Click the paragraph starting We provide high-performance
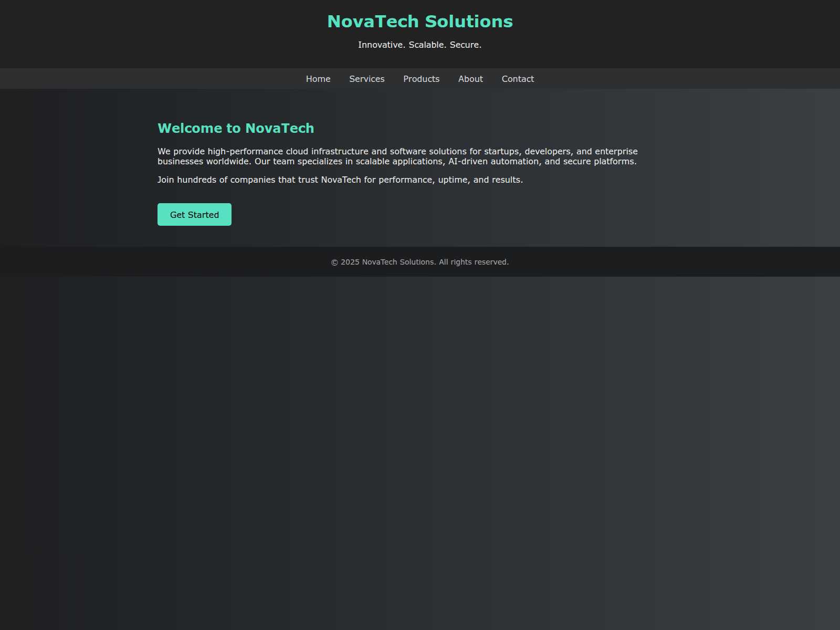 [398, 156]
